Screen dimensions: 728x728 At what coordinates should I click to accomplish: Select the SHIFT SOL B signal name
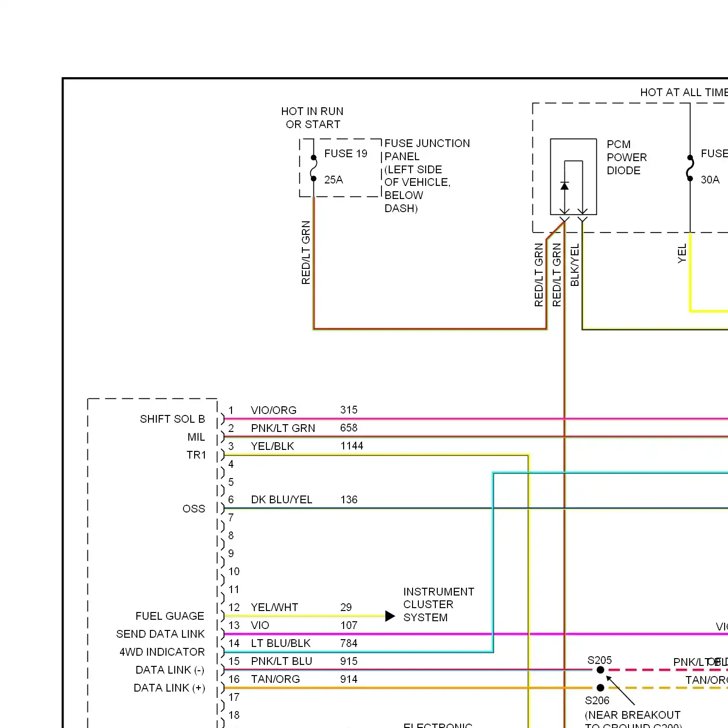pyautogui.click(x=172, y=419)
